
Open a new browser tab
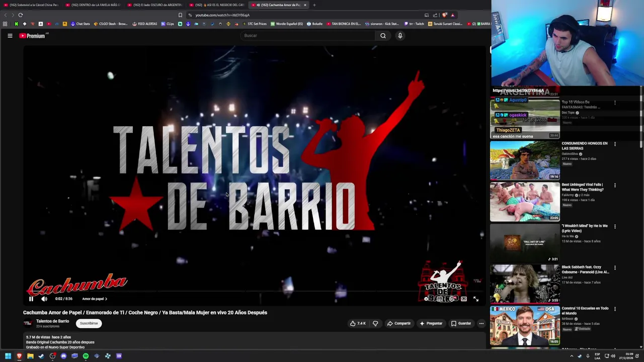pos(314,5)
